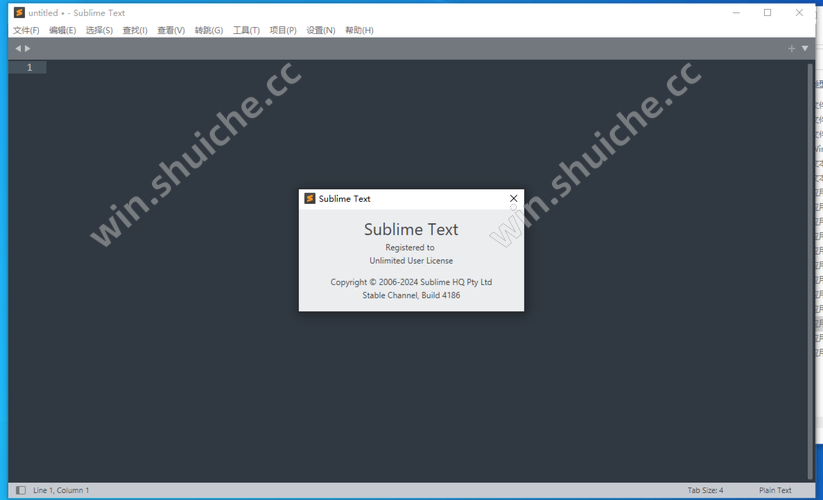Open the 查找(I) menu
Screen dimensions: 823x500
point(135,30)
